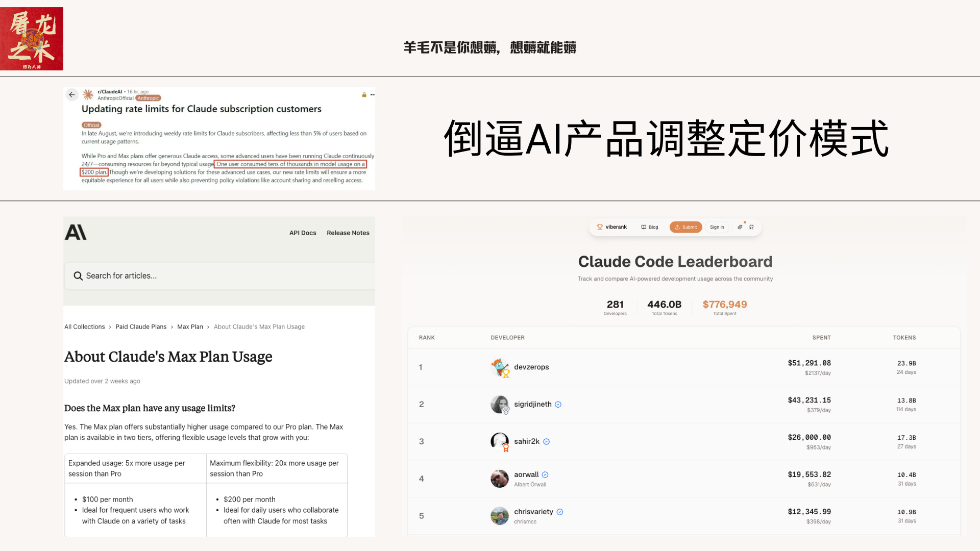Click the $776,949 Total Spent statistic
The height and width of the screenshot is (551, 980).
725,308
